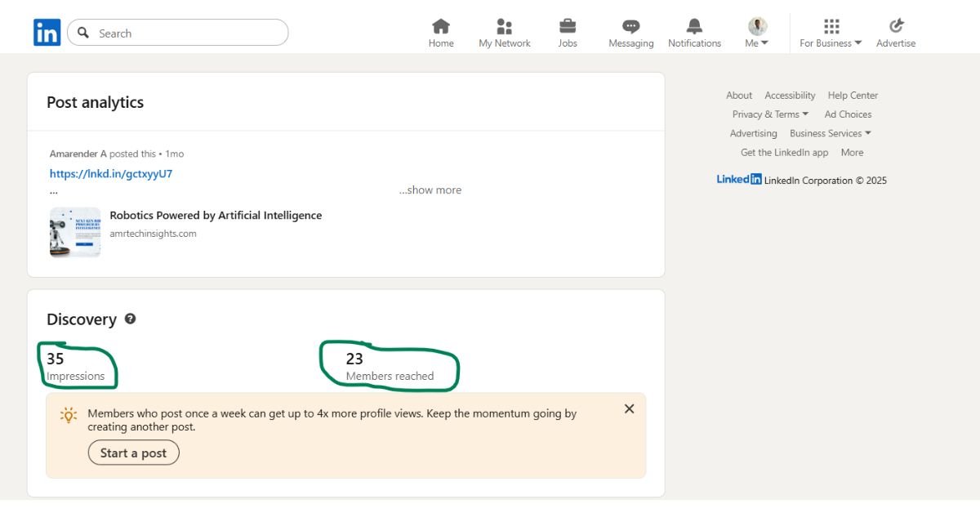Check the Notifications bell icon
980x513 pixels.
694,27
